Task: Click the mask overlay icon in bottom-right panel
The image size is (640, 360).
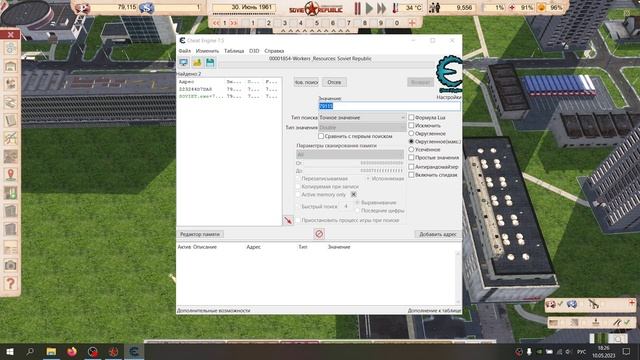Action: 551,304
